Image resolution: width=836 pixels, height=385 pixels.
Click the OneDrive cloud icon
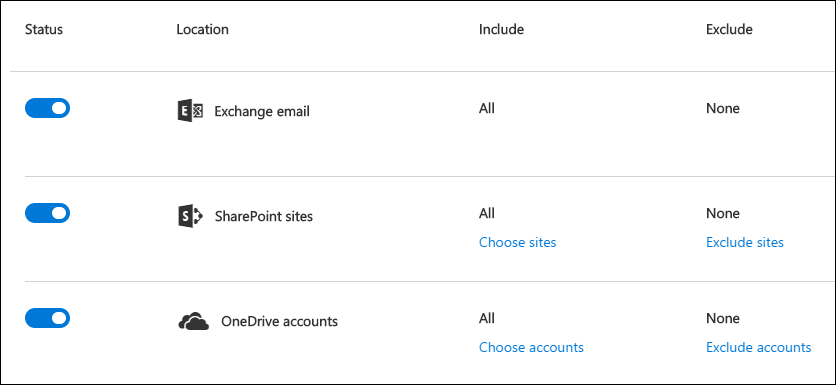coord(194,322)
